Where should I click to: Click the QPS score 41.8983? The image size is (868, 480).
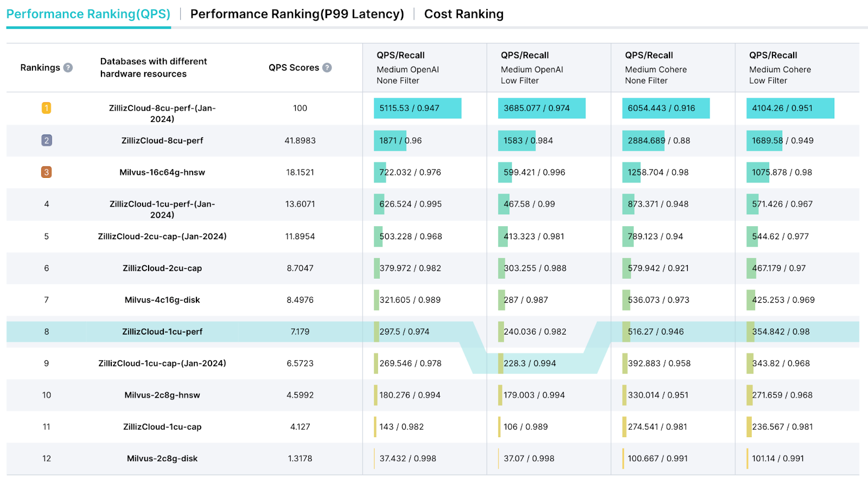tap(300, 140)
